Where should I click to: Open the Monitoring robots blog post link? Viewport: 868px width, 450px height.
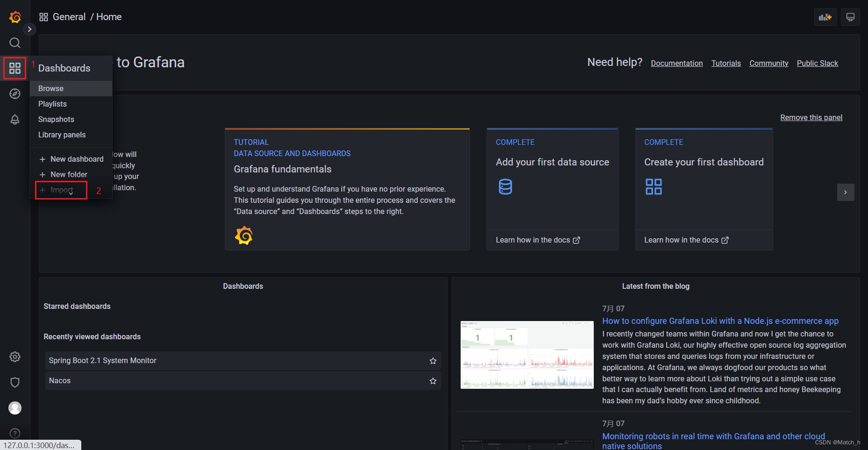(713, 441)
